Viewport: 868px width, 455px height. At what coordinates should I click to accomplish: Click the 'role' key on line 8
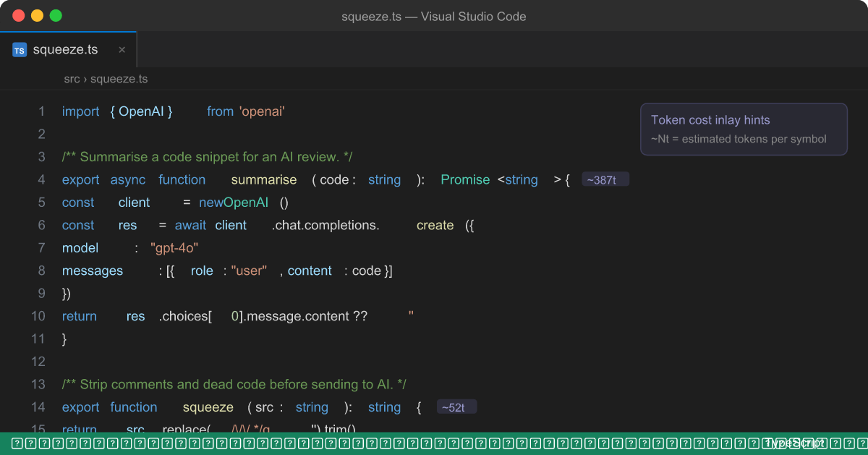point(202,271)
